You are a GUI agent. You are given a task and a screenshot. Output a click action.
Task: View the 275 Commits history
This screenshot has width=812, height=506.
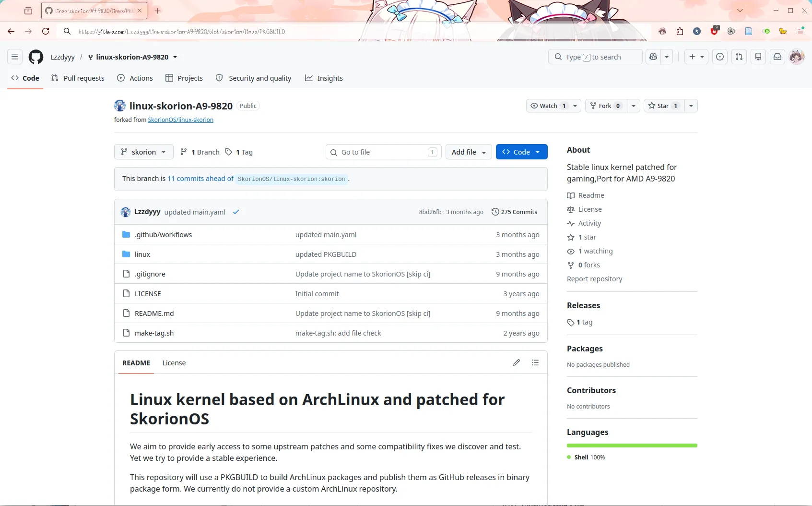tap(514, 212)
